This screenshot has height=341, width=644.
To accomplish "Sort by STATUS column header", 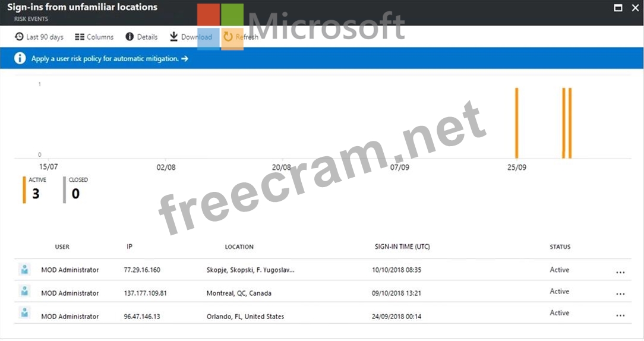I will tap(560, 247).
